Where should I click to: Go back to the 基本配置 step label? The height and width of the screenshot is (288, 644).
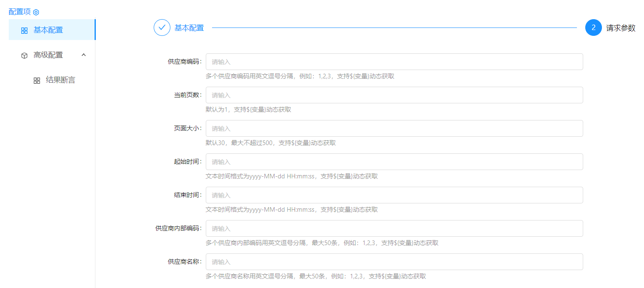click(x=189, y=28)
